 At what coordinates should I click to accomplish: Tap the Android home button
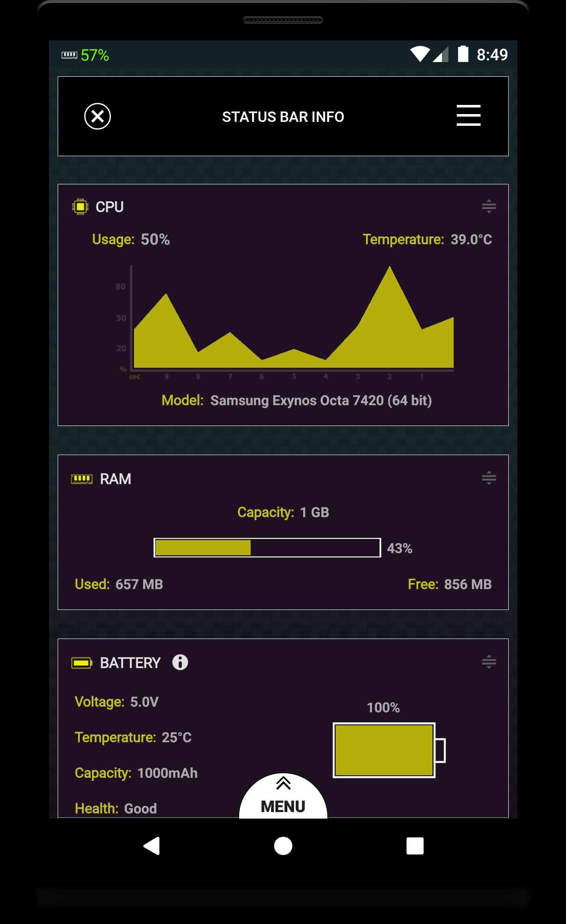(x=283, y=846)
